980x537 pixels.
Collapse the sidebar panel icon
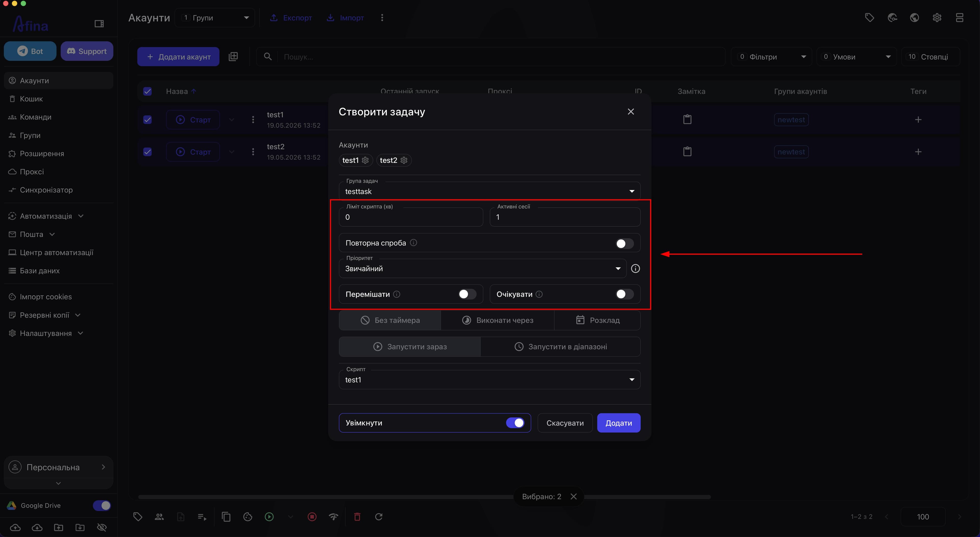pos(99,24)
